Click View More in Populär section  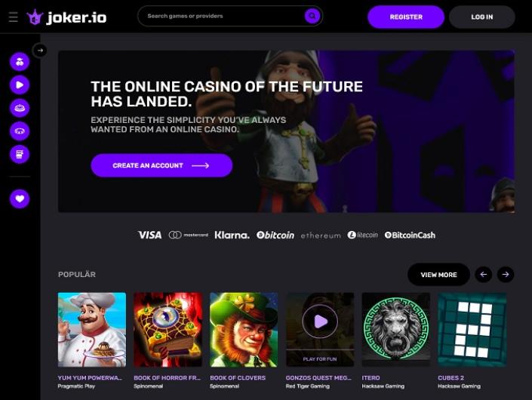pyautogui.click(x=438, y=275)
